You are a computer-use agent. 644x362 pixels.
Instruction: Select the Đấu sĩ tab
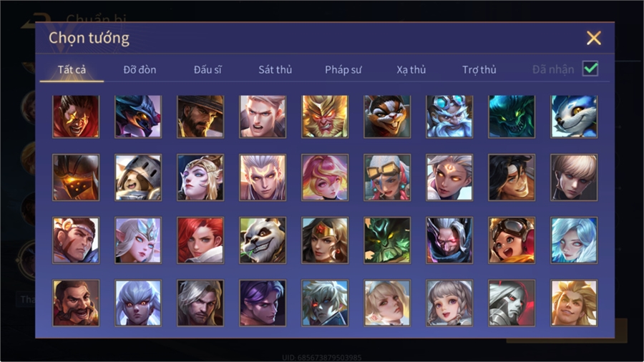[208, 70]
